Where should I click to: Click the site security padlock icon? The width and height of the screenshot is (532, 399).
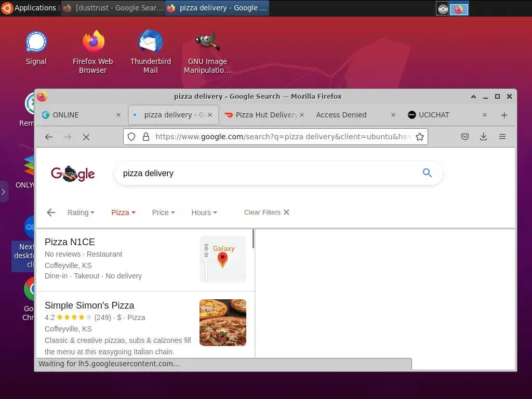146,137
